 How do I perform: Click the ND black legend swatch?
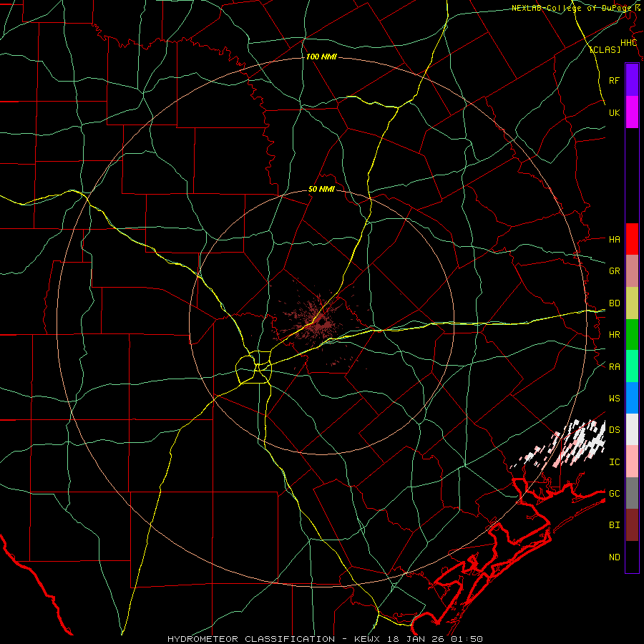(632, 557)
